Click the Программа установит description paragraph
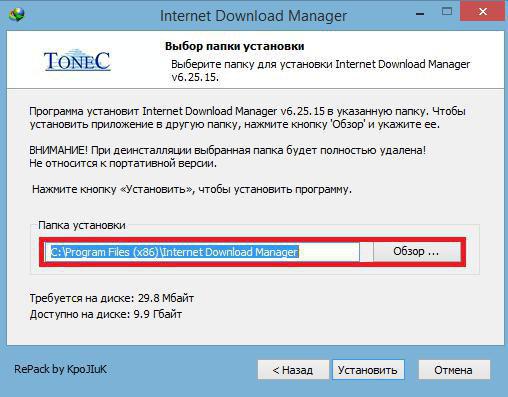508x397 pixels. tap(247, 118)
